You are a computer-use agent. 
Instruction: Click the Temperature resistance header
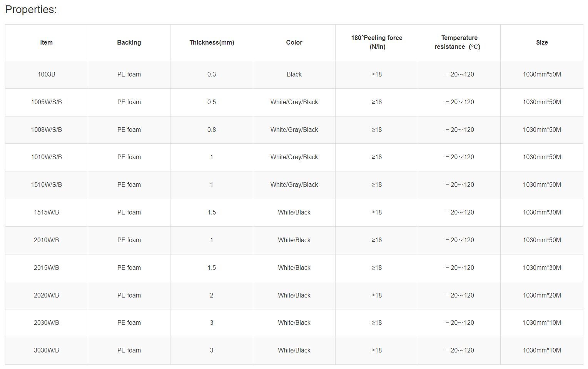[459, 42]
